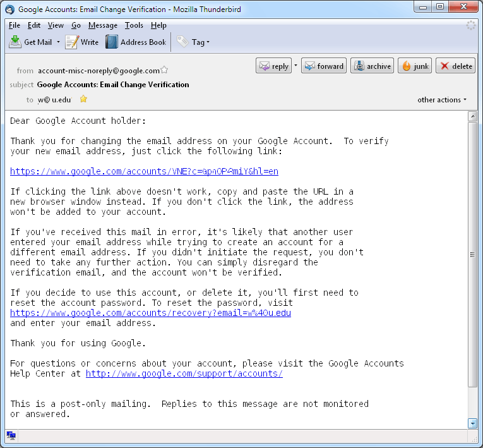The width and height of the screenshot is (483, 448).
Task: Open the Google Accounts support link
Action: tap(184, 373)
